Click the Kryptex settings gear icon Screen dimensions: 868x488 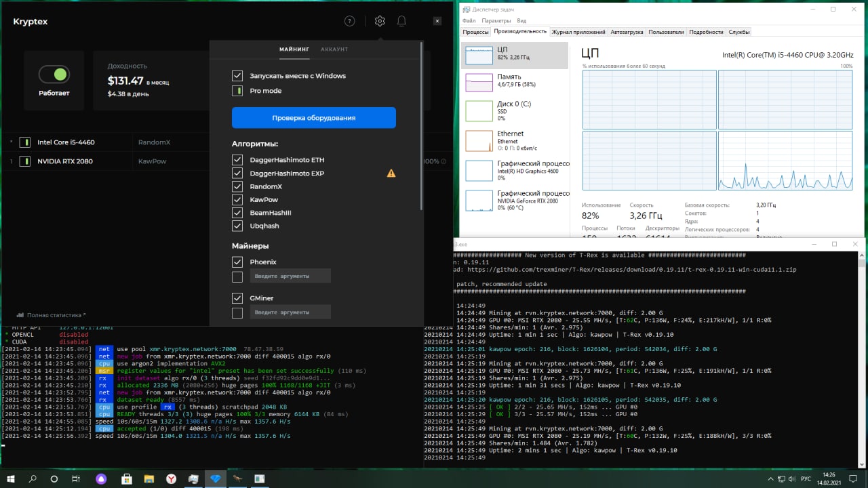click(380, 21)
